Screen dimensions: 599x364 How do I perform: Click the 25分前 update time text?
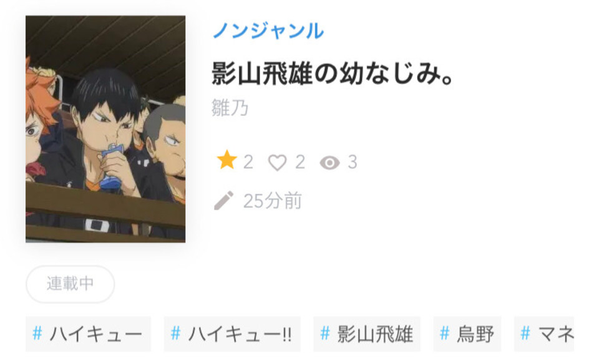tap(273, 201)
